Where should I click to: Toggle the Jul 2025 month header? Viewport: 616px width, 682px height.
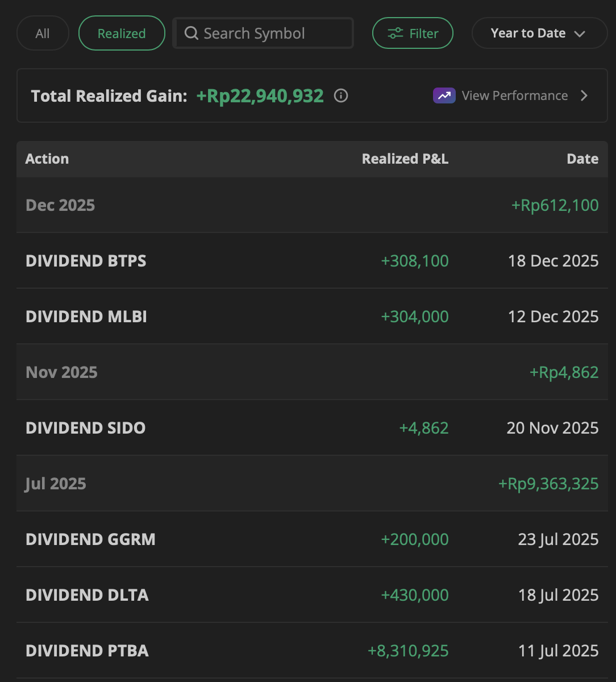pyautogui.click(x=56, y=484)
